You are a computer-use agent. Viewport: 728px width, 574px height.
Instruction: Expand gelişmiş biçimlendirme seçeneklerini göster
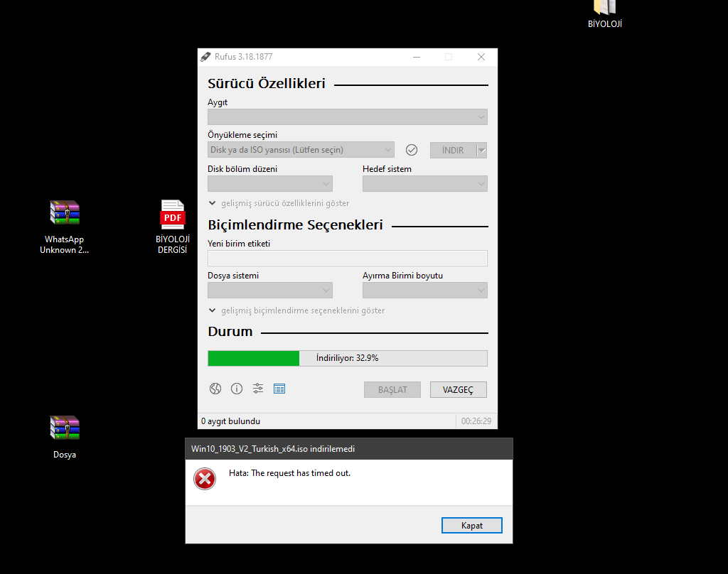296,310
